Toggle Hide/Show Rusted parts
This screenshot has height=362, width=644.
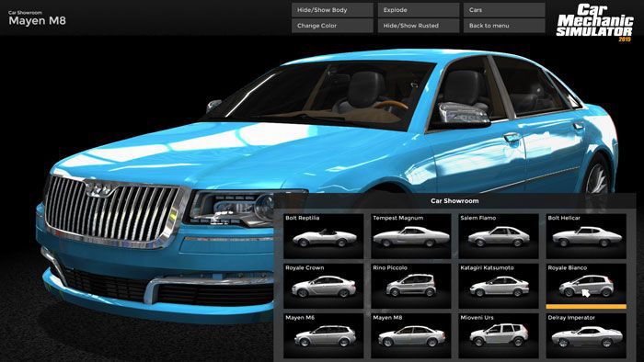[418, 26]
